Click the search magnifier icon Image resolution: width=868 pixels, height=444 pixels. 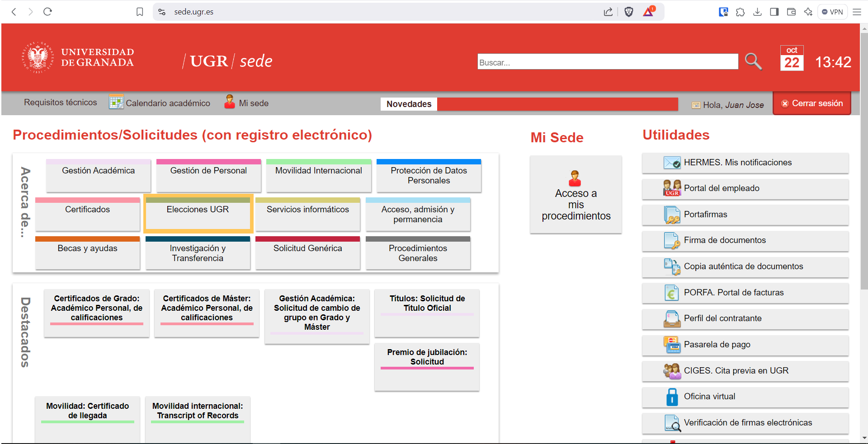[753, 61]
